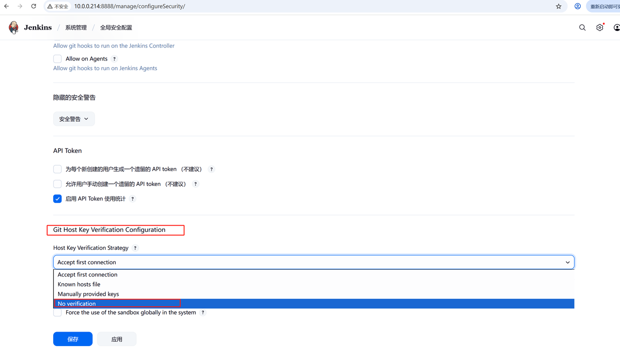
Task: Expand the 安全警告 dropdown button
Action: point(74,119)
